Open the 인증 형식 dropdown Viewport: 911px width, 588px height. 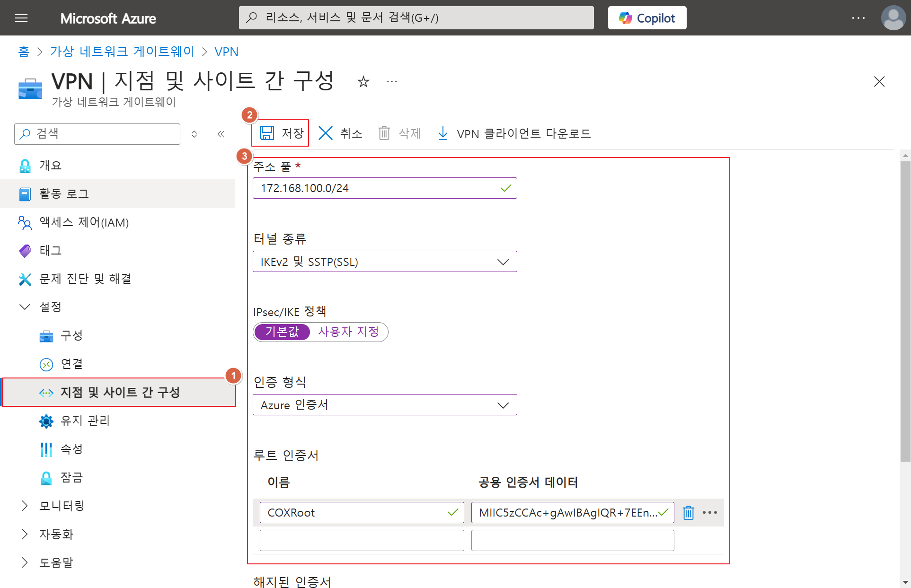click(384, 405)
